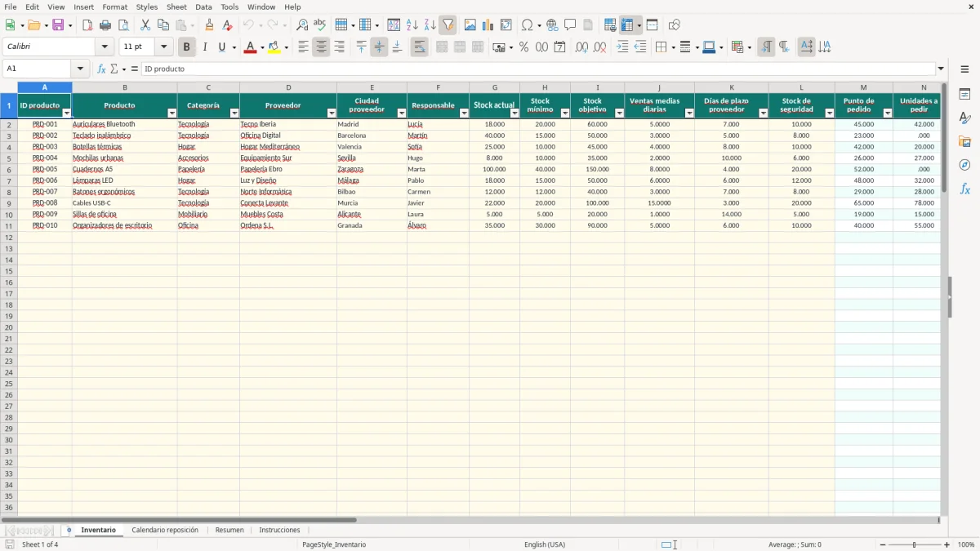
Task: Toggle Print Preview
Action: click(123, 25)
